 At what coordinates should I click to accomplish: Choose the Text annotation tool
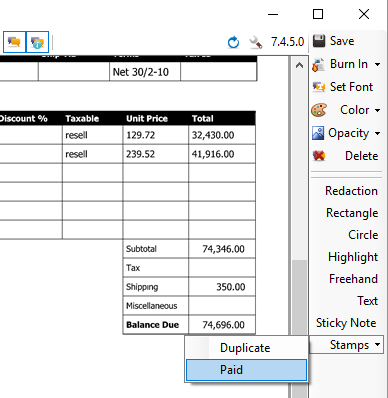(x=368, y=301)
